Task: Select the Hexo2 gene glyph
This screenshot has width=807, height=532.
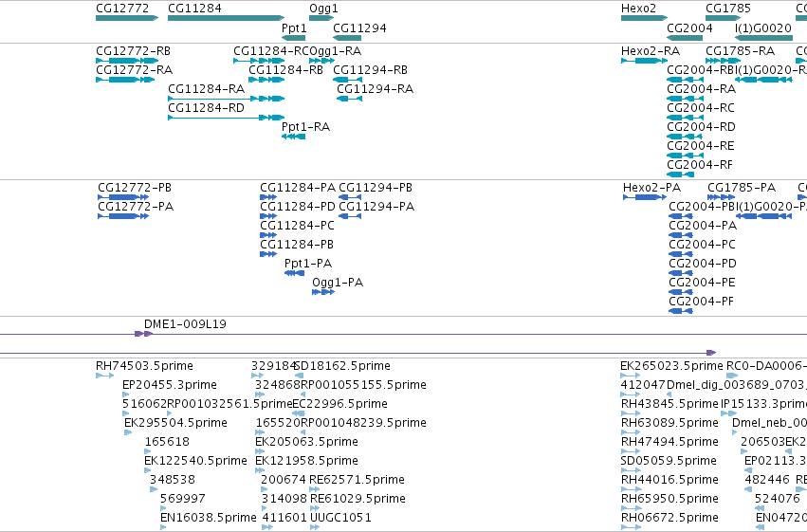Action: (x=644, y=19)
